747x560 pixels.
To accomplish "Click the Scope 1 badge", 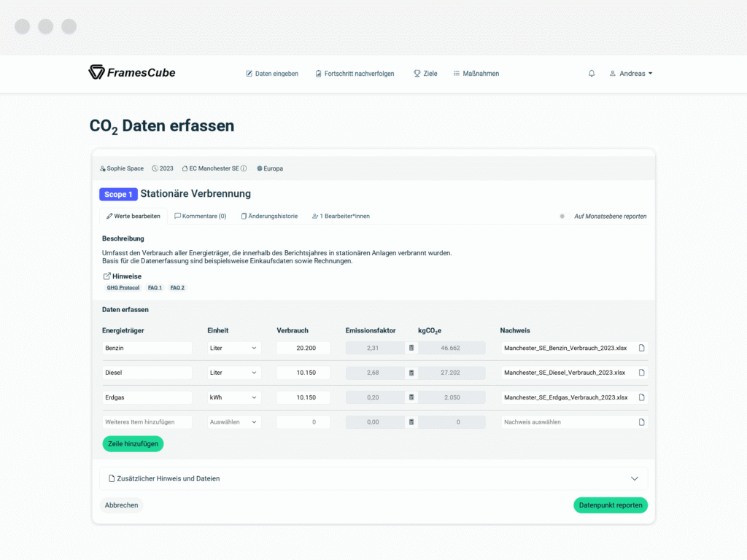I will tap(118, 194).
